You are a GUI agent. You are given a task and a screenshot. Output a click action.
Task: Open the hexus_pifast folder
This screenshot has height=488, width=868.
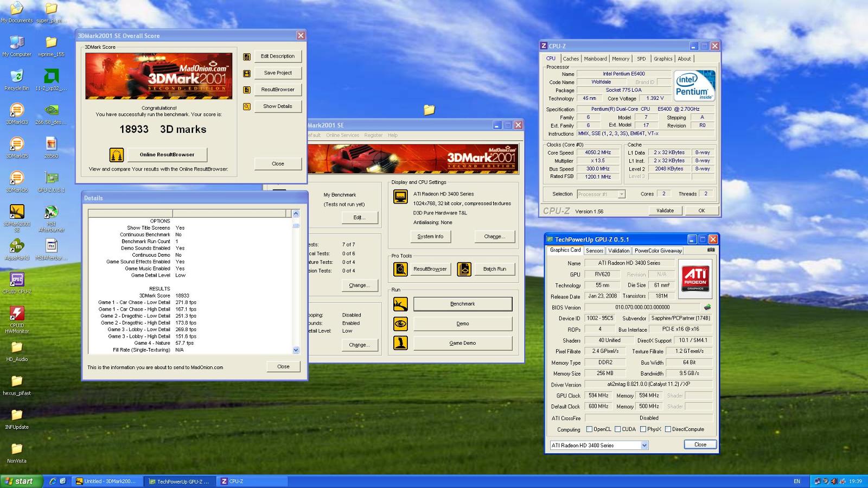[x=17, y=384]
